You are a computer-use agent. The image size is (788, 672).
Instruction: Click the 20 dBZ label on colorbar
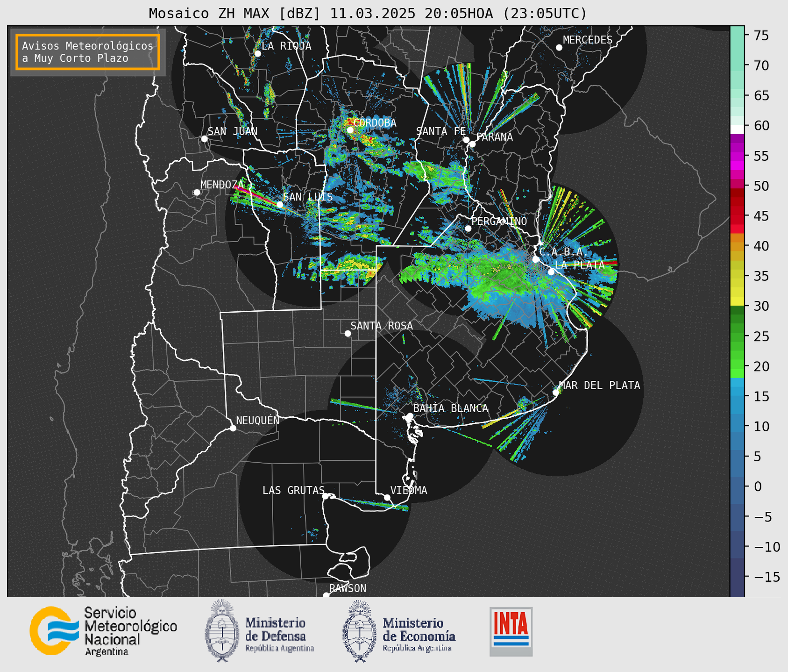(761, 366)
